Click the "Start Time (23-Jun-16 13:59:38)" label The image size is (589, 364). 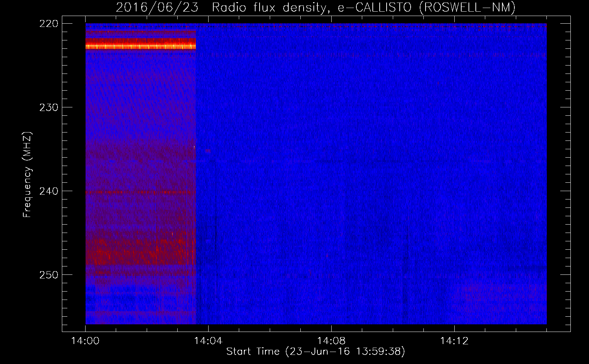pos(316,352)
